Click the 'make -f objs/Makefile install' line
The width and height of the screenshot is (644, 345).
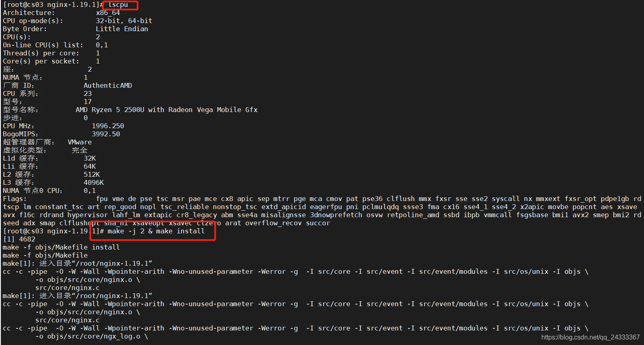(x=61, y=248)
